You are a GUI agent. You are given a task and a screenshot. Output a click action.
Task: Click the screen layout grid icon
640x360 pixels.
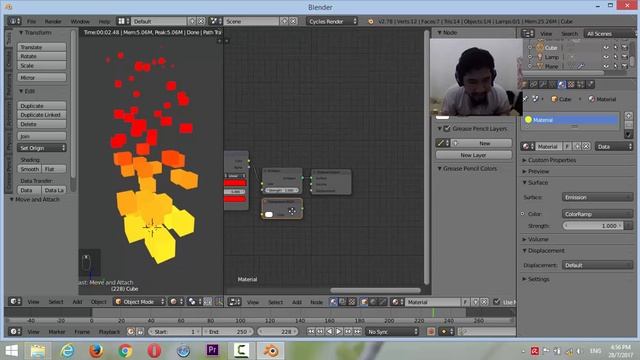(123, 21)
